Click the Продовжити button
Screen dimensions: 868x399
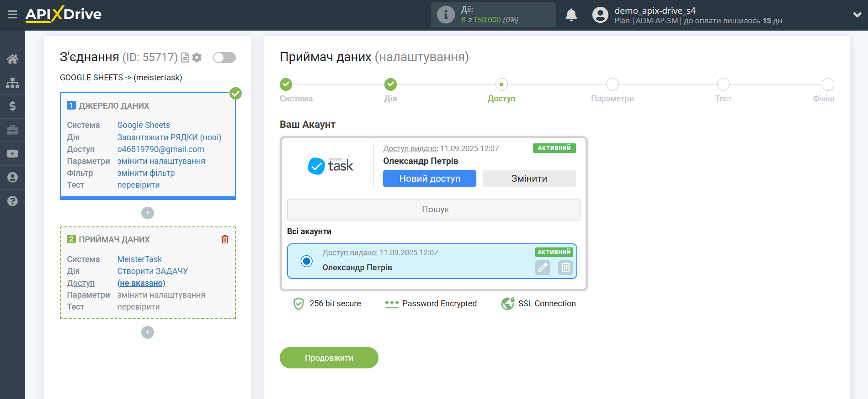[x=329, y=358]
